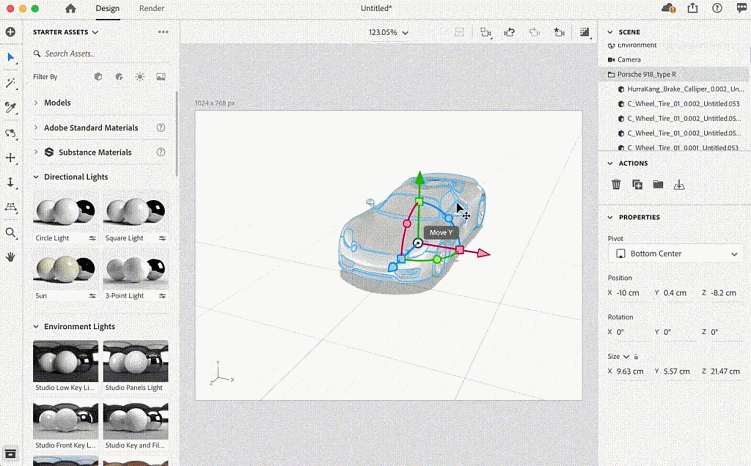Select the Orbit camera tool
This screenshot has width=751, height=466.
tap(11, 133)
